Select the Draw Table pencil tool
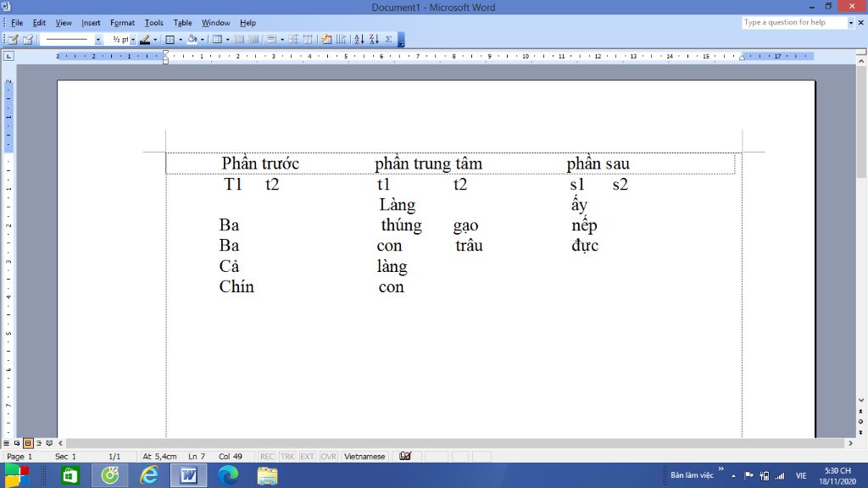This screenshot has height=488, width=868. [x=13, y=39]
